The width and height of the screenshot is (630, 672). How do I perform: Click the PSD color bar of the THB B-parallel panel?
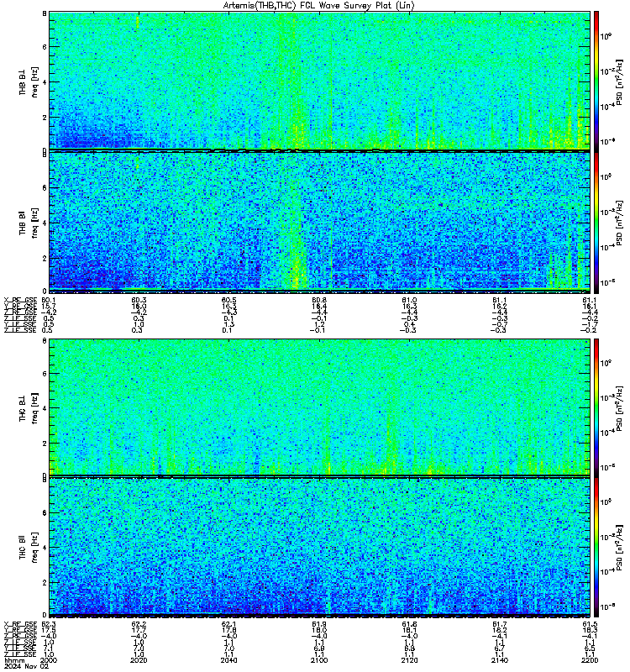point(596,223)
